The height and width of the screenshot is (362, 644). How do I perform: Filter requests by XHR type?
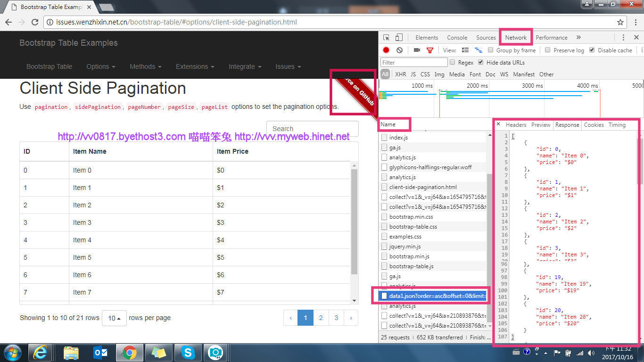point(401,74)
